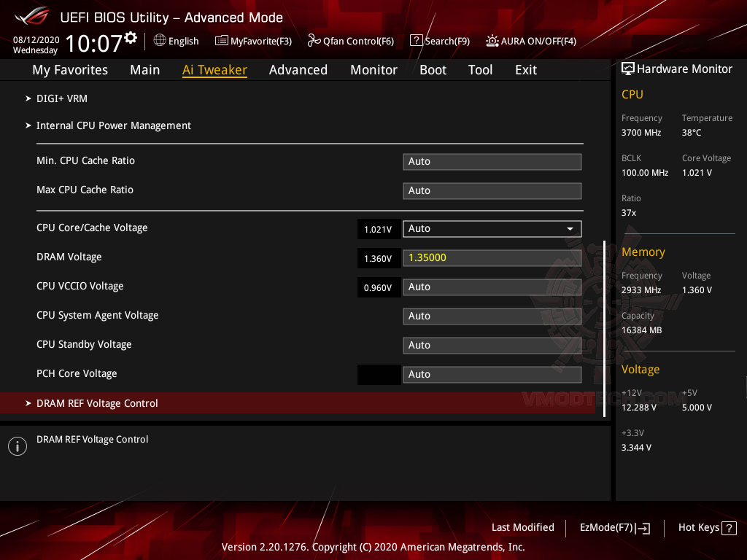Click the AURA ON/OFF light icon

point(492,41)
